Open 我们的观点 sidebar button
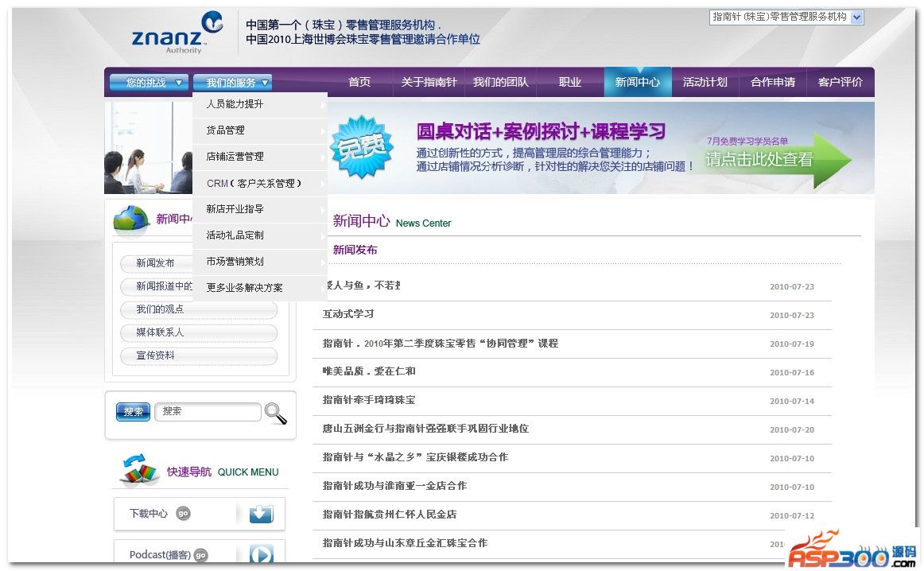 tap(199, 309)
